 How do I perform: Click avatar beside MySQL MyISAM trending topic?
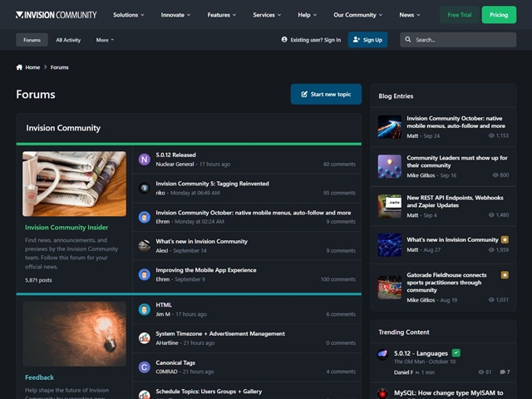pos(382,393)
